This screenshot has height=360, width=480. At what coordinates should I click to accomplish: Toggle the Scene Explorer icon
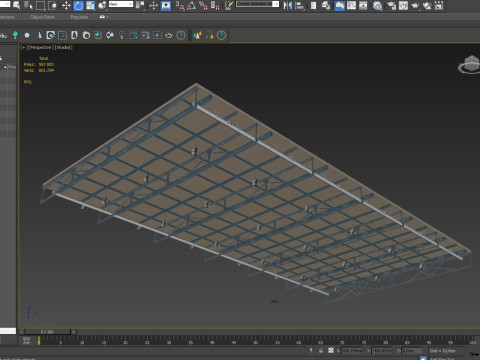[x=313, y=5]
